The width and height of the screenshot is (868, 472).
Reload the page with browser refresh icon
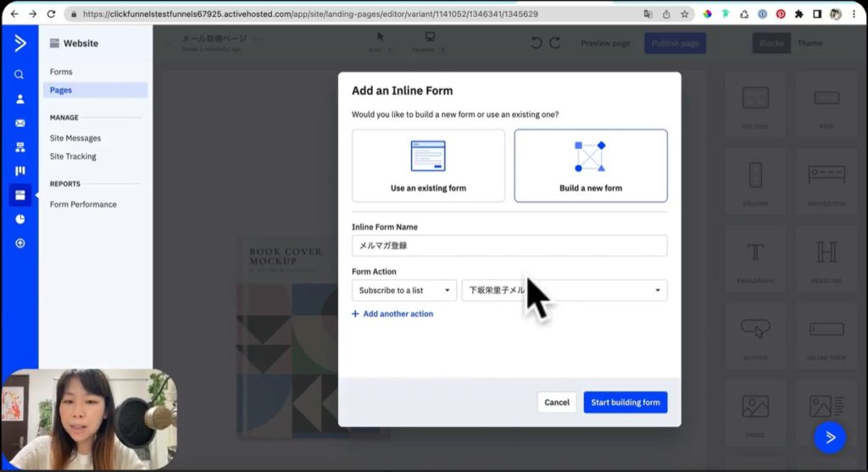pos(51,14)
